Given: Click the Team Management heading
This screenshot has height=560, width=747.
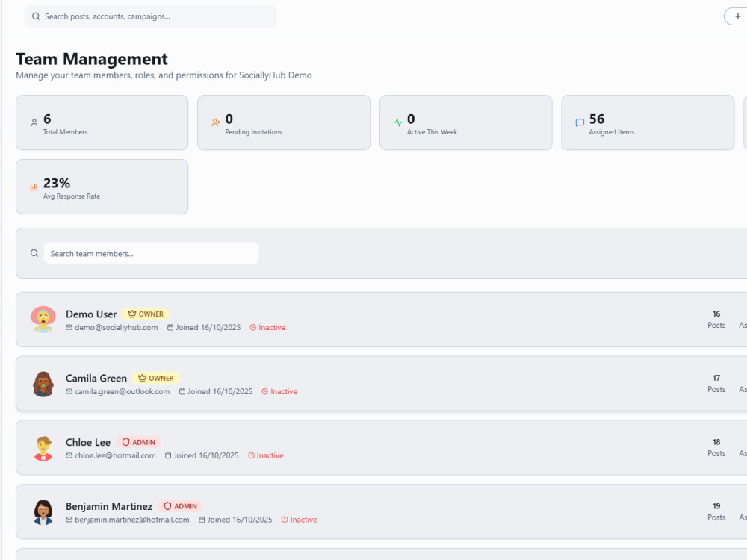Looking at the screenshot, I should coord(92,59).
